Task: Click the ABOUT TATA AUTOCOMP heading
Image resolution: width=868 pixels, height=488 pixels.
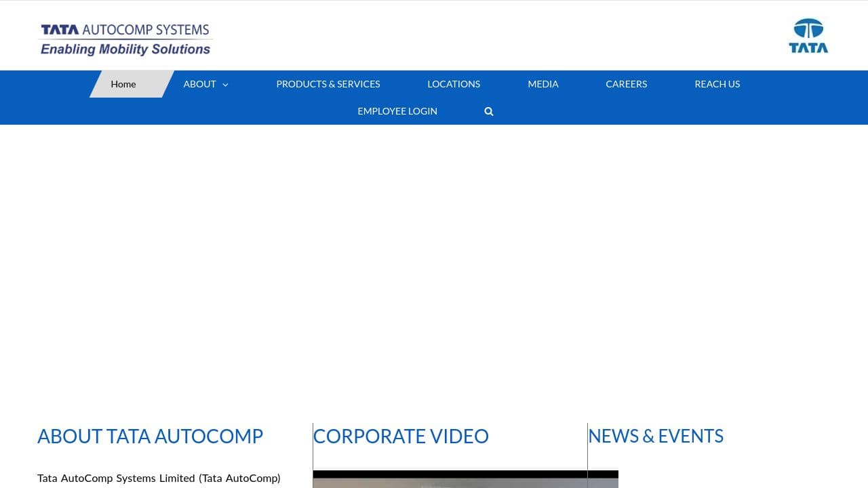Action: coord(150,436)
